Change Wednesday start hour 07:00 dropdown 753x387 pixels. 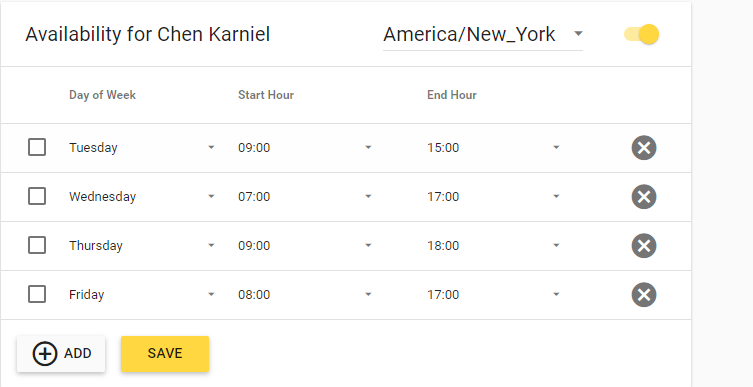coord(305,196)
